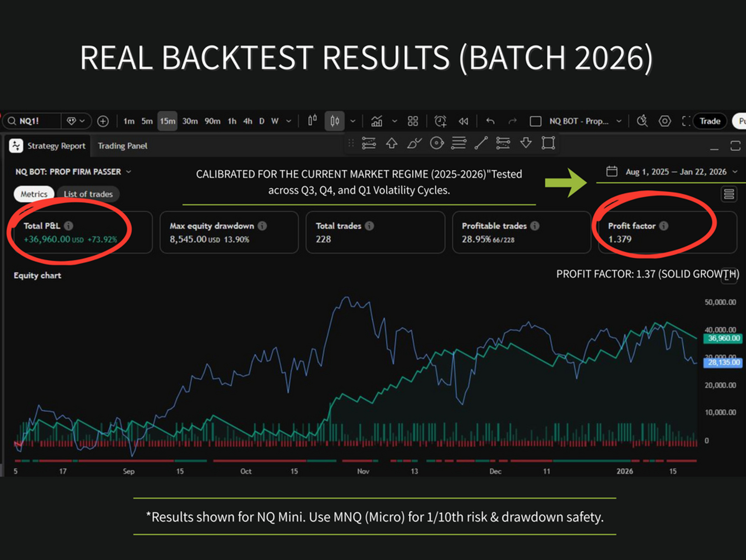Image resolution: width=746 pixels, height=560 pixels.
Task: Click the Trade button
Action: [710, 121]
